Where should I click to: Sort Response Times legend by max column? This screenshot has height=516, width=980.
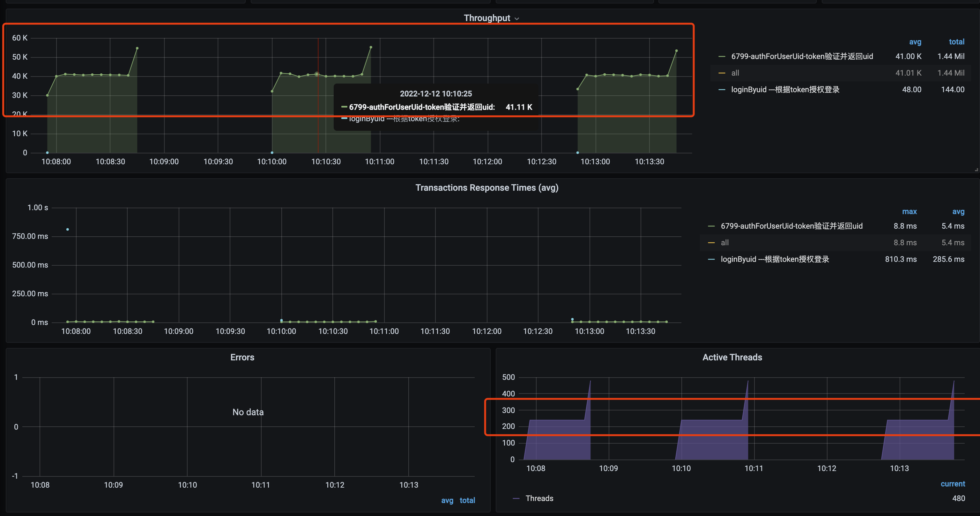click(x=909, y=212)
